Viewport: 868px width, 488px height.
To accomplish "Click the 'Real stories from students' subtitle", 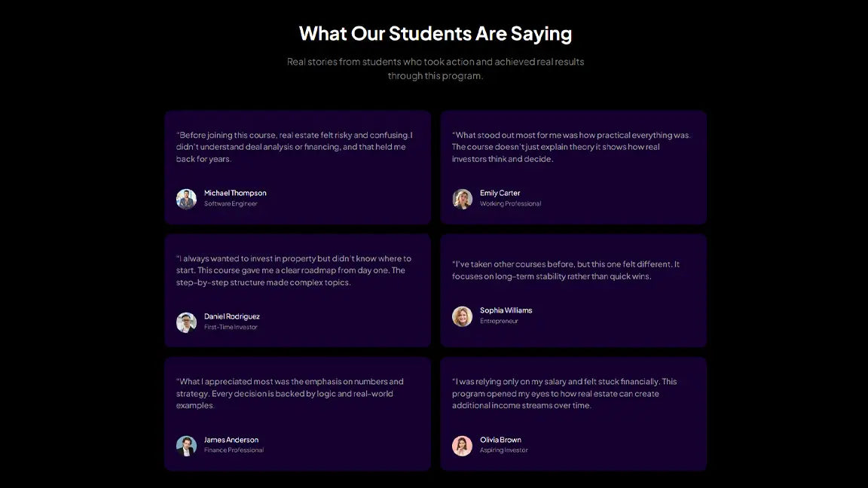I will (x=435, y=69).
